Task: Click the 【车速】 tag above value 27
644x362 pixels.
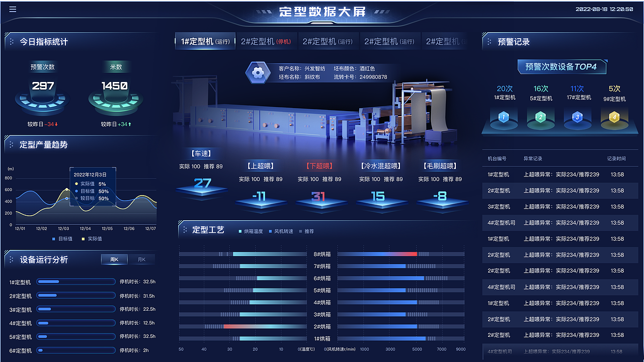Action: tap(201, 153)
